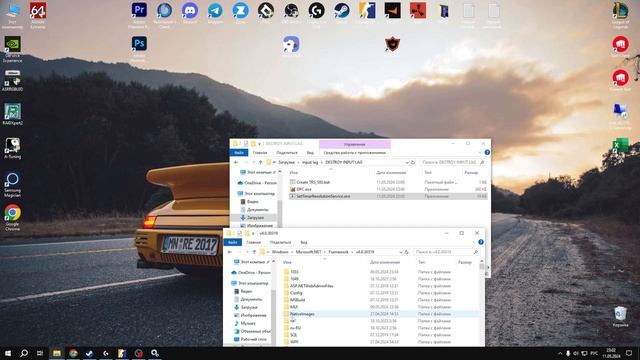Select the GeForce Experience desktop icon
This screenshot has height=360, width=640.
[12, 49]
